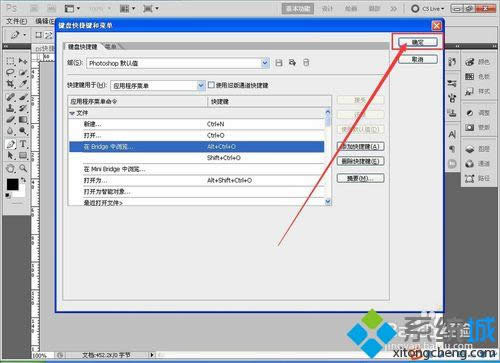
Task: Select the Clone Stamp tool
Action: click(x=10, y=108)
